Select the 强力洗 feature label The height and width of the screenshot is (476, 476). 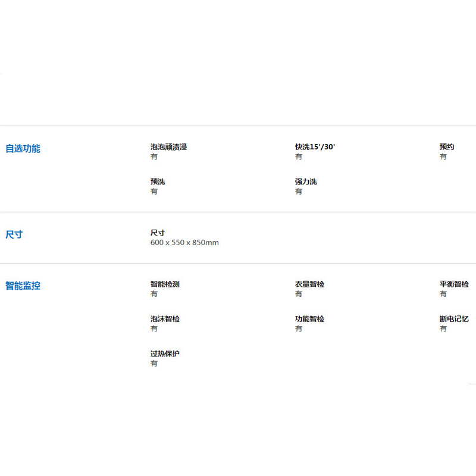(306, 182)
